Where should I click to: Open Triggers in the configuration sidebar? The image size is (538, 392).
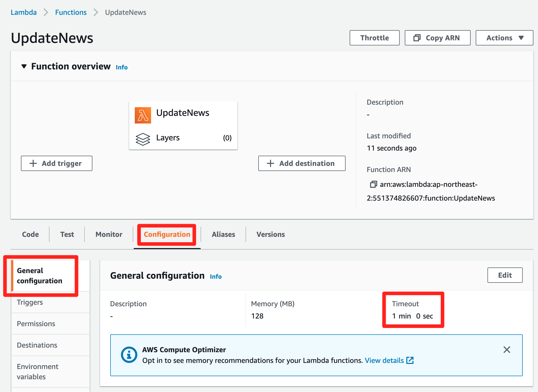coord(51,302)
